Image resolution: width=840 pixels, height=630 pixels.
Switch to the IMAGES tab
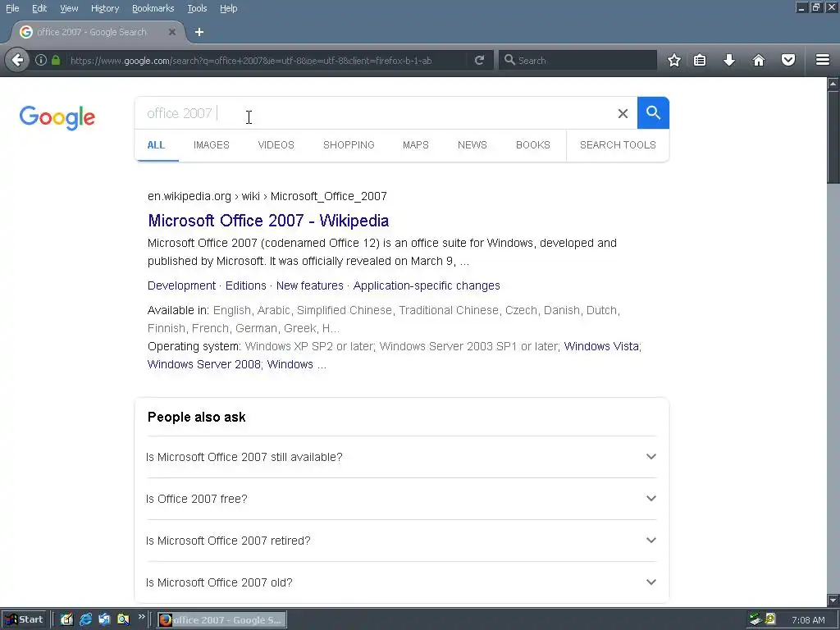coord(211,145)
